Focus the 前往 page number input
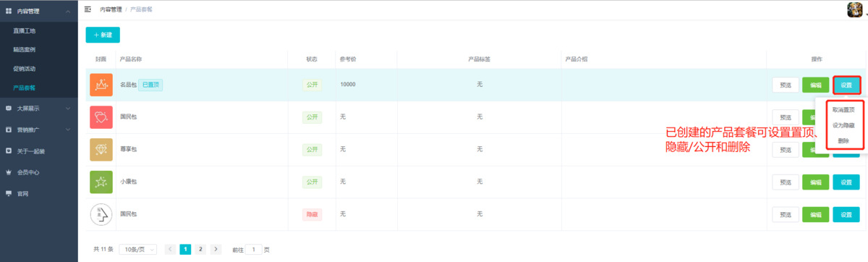Viewport: 868px width, 262px height. [x=254, y=249]
